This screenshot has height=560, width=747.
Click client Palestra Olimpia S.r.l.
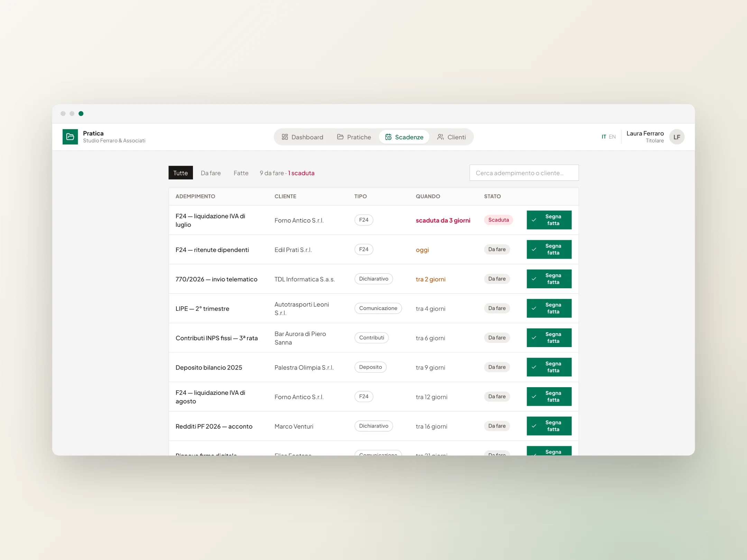(x=304, y=367)
